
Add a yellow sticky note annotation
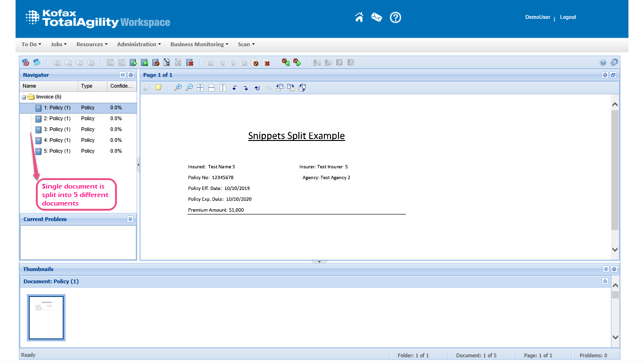[158, 88]
